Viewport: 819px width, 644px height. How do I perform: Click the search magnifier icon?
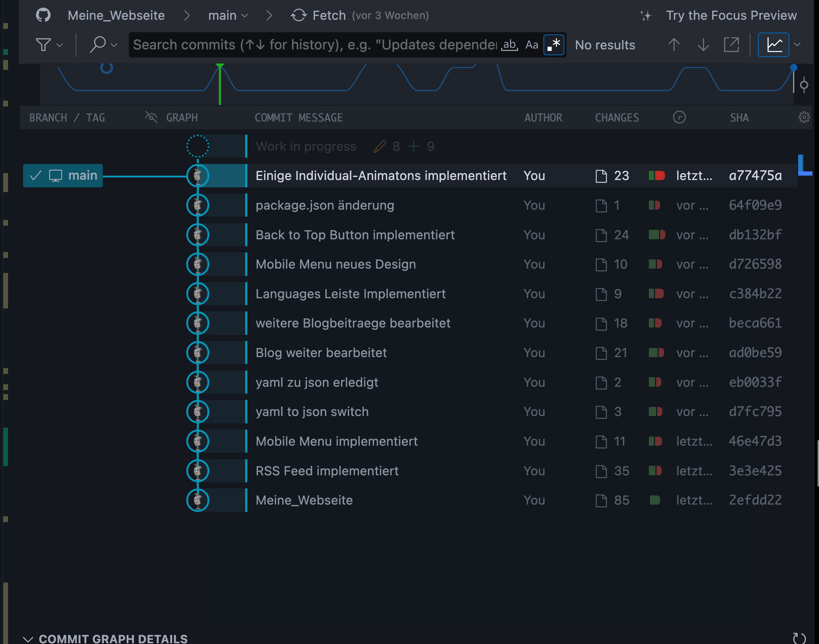coord(98,45)
